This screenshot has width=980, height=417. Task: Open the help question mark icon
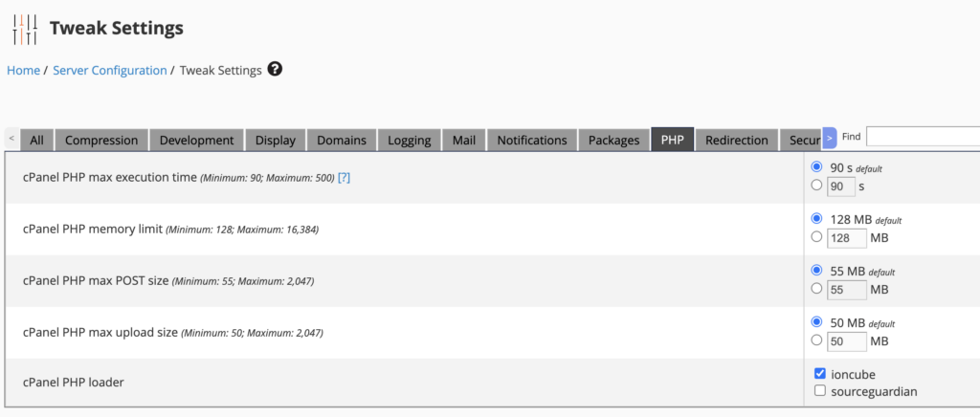coord(275,69)
